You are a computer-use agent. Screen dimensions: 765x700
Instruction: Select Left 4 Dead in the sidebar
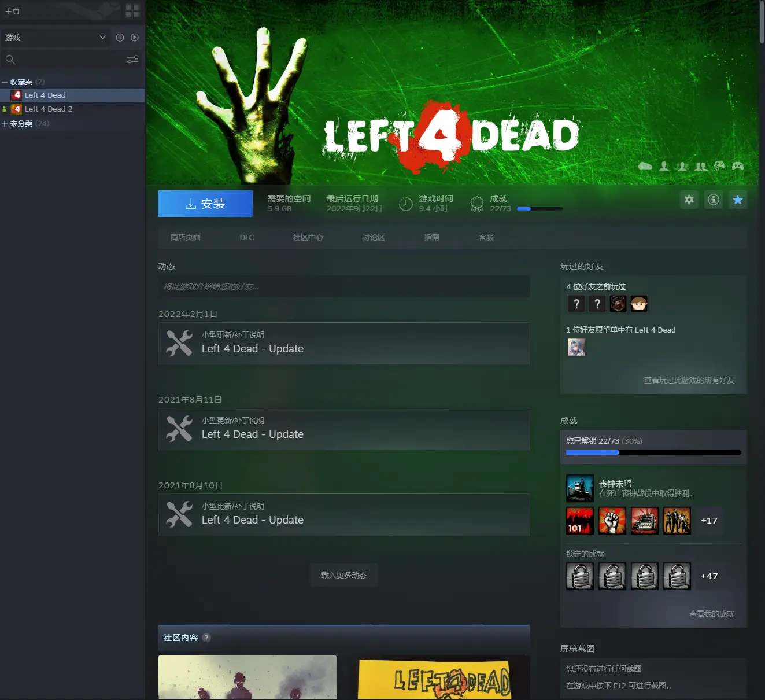coord(73,95)
